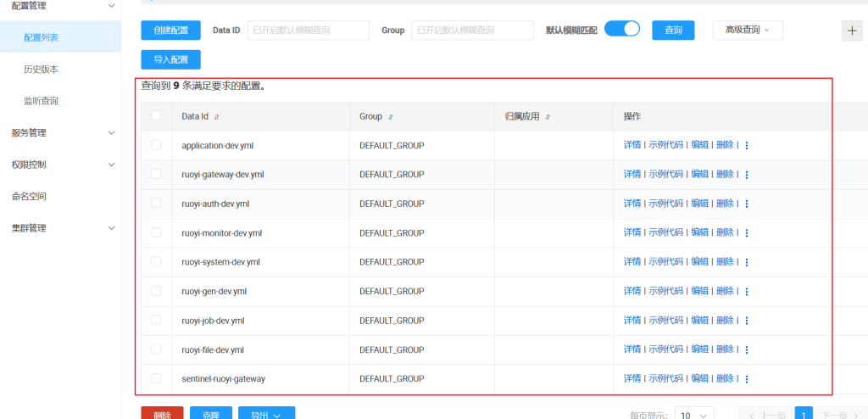The height and width of the screenshot is (419, 868).
Task: Open more actions for ruoyi-job-dev.yml row
Action: point(746,321)
